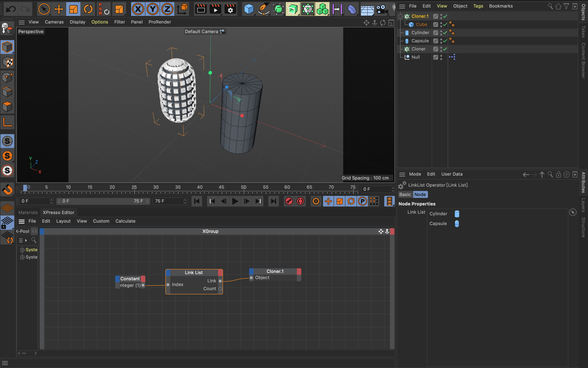This screenshot has width=588, height=368.
Task: Click the Constant node title
Action: click(130, 279)
